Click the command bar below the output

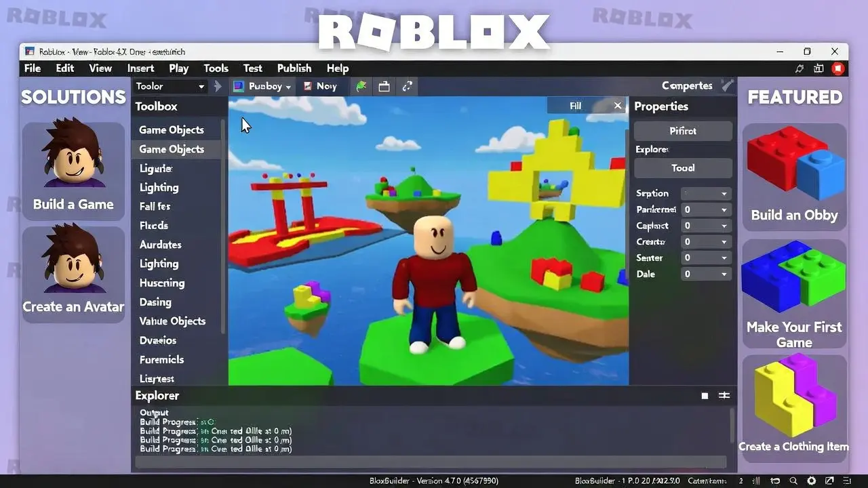coord(431,462)
